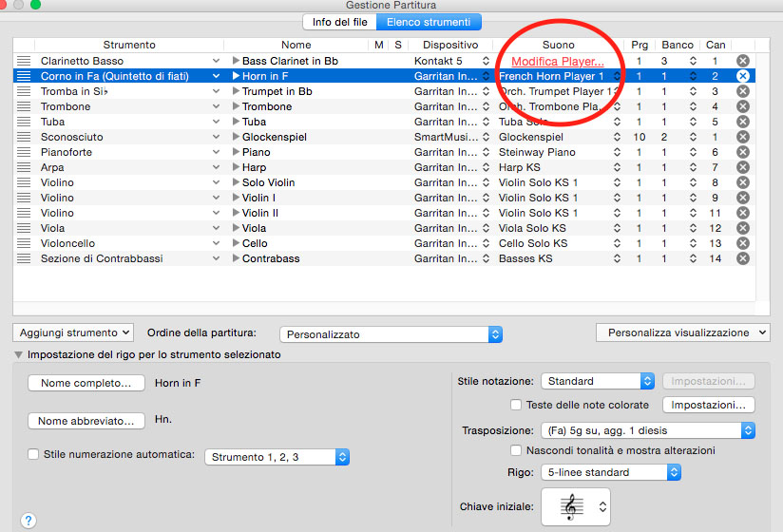The height and width of the screenshot is (532, 783).
Task: Open the help question mark button
Action: [29, 520]
